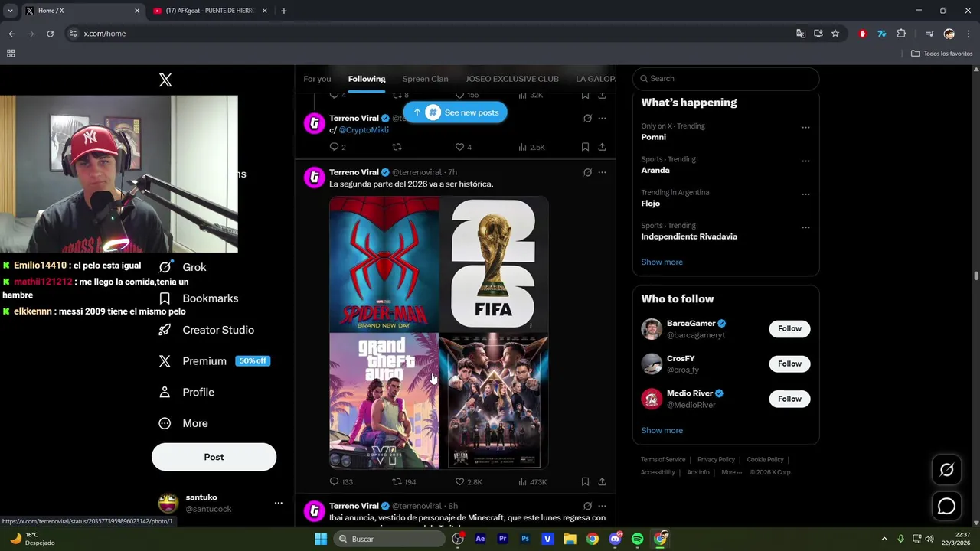Show more accounts to follow

661,430
